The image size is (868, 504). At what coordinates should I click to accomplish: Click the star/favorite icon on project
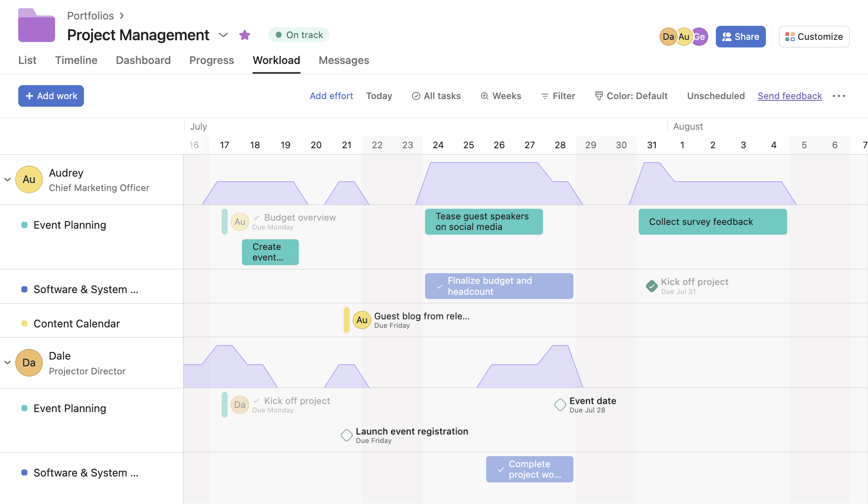[x=244, y=35]
